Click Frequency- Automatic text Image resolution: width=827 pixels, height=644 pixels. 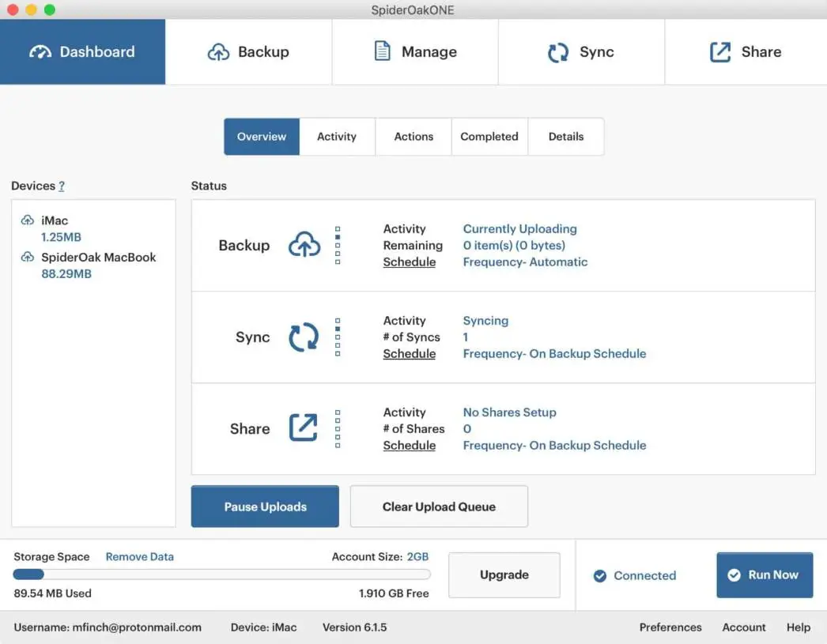pos(525,262)
